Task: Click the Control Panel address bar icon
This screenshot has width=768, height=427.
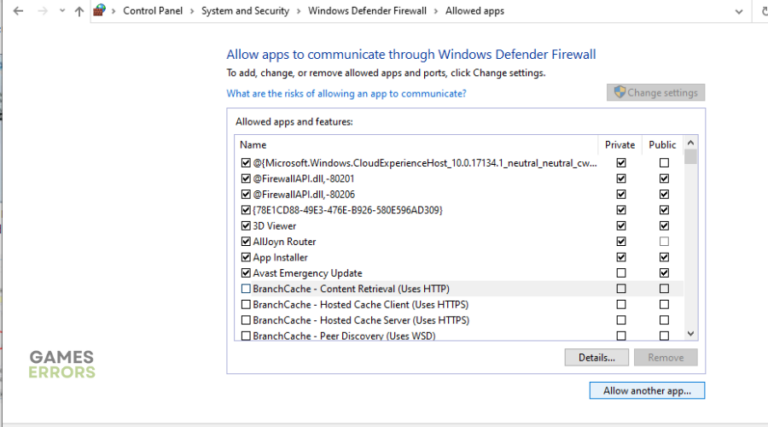Action: (100, 11)
